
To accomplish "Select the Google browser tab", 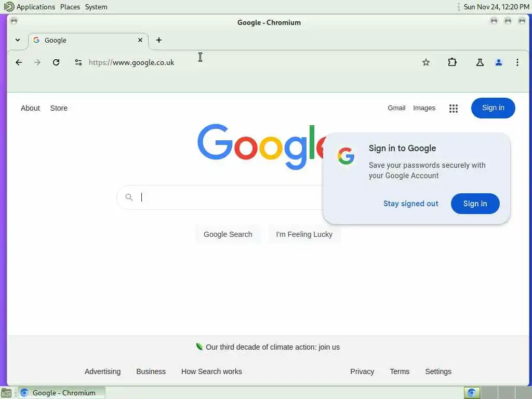I will point(88,41).
